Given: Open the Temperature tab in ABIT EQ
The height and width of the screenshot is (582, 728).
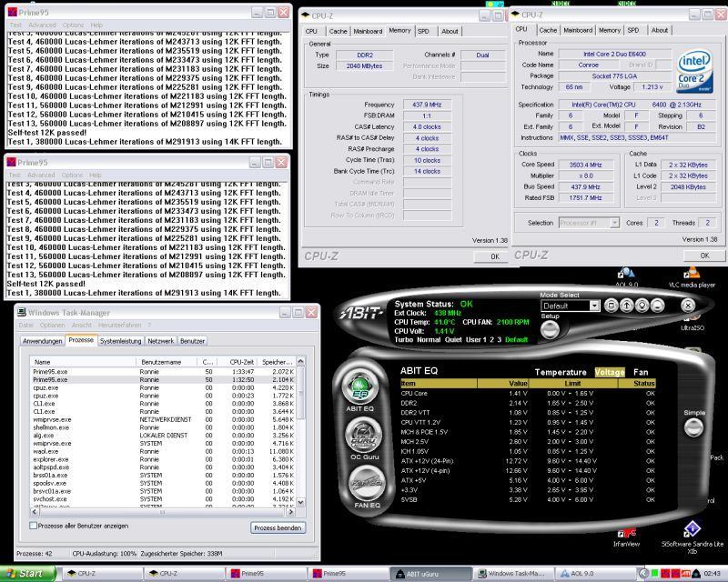Looking at the screenshot, I should 561,372.
